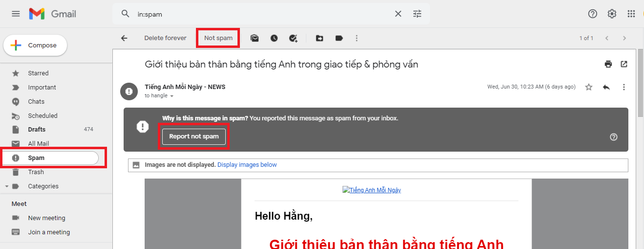
Task: Open message in new window icon
Action: coord(624,64)
